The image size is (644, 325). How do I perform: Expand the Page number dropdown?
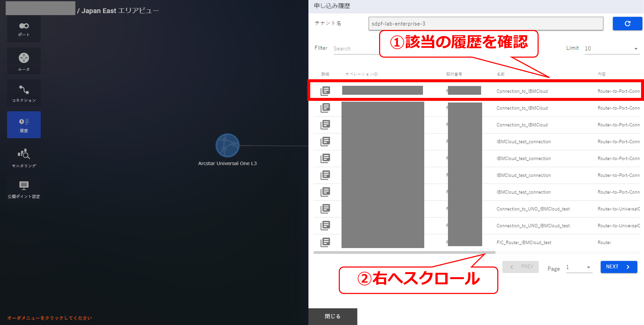click(x=579, y=267)
